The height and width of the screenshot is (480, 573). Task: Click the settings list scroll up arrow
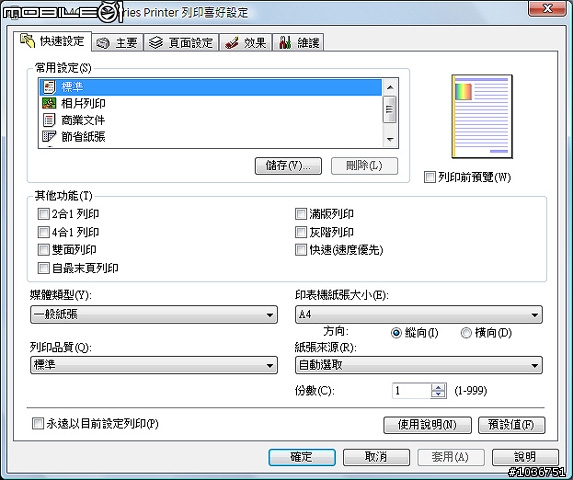pos(390,87)
